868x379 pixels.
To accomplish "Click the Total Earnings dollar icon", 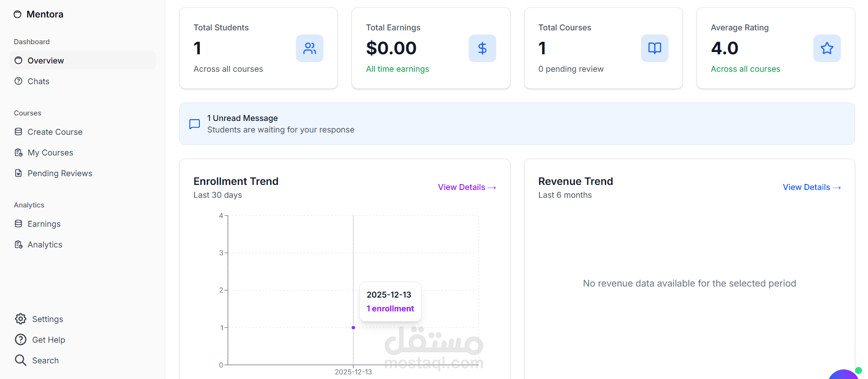I will 482,48.
